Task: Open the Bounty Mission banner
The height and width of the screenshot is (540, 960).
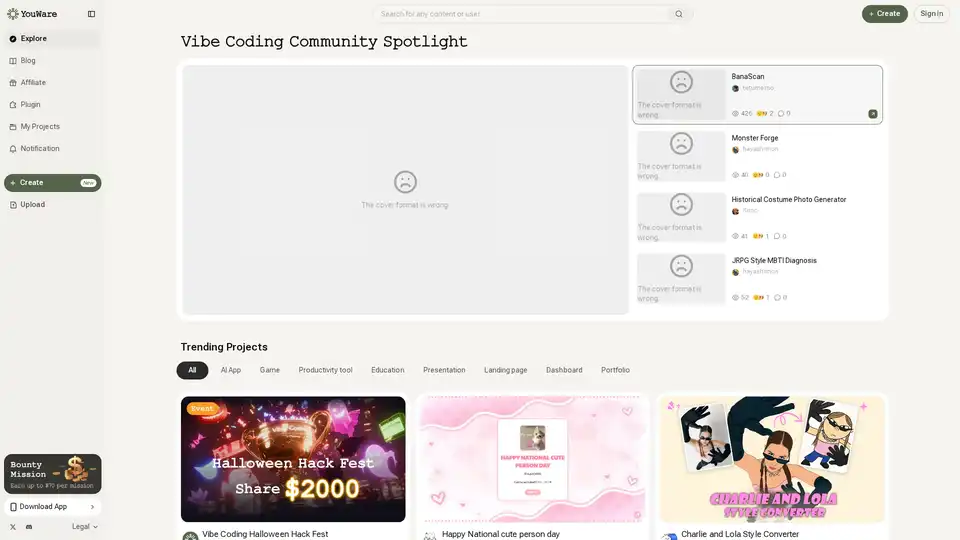Action: pos(52,473)
